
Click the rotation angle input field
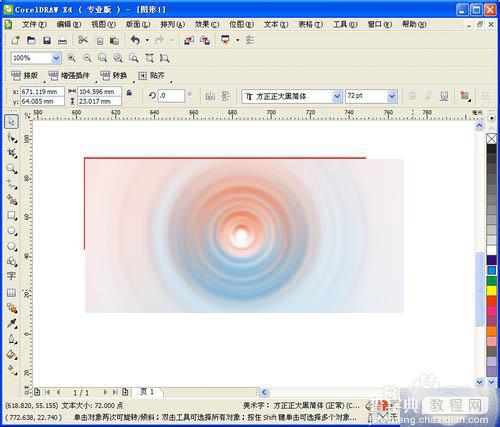point(171,96)
